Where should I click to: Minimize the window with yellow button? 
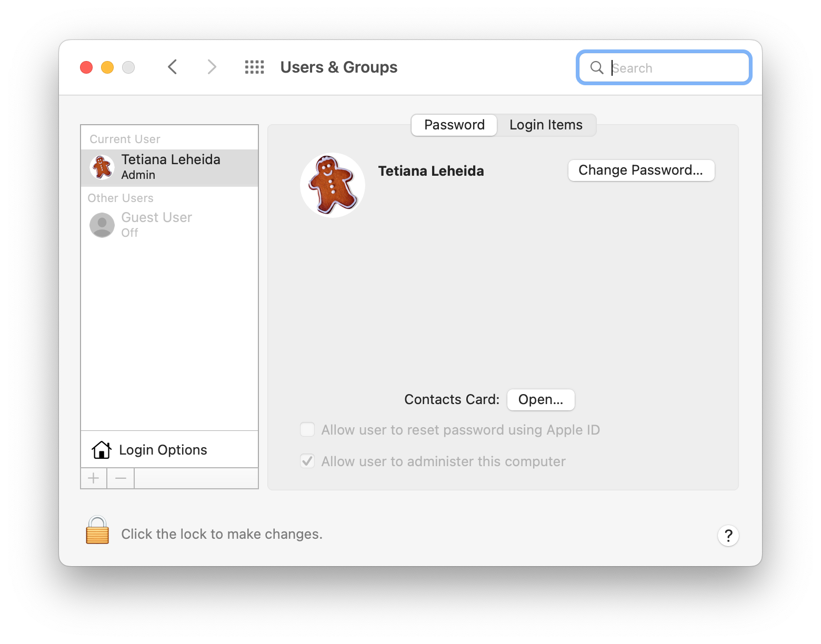pos(107,67)
